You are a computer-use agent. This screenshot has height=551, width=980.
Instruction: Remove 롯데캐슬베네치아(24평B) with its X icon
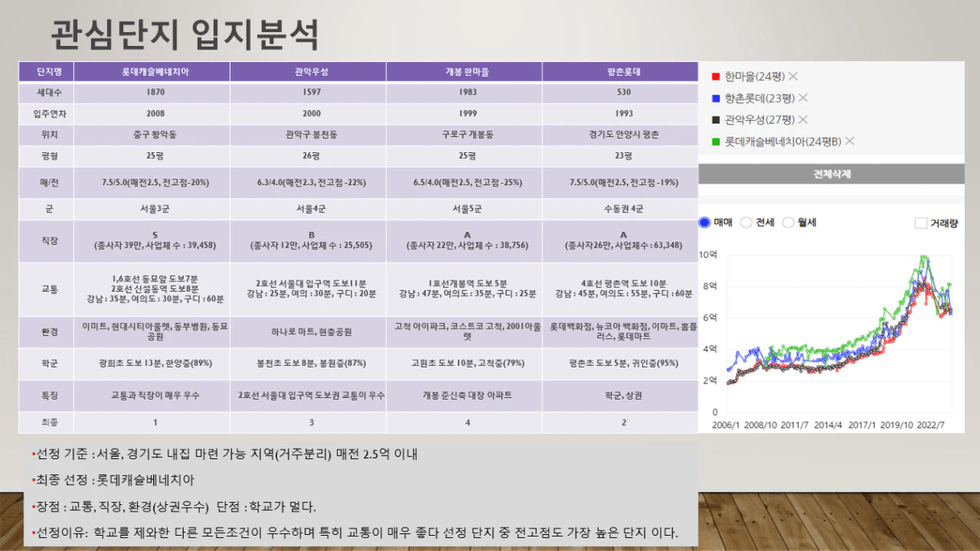pos(849,142)
